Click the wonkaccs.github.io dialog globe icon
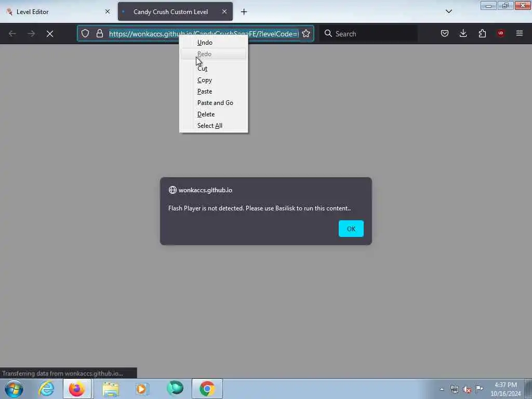Viewport: 532px width, 399px height. 172,190
